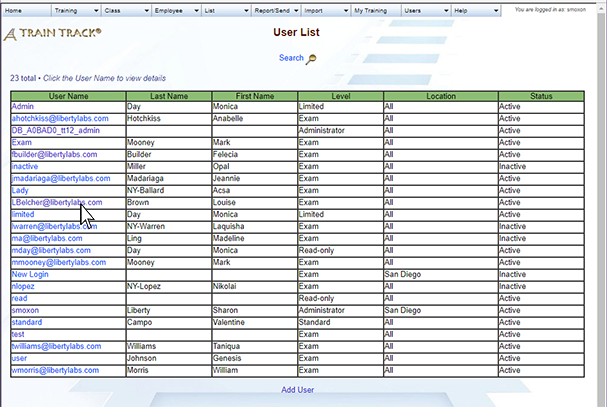Select the Madariaga last name cell
The width and height of the screenshot is (607, 407).
click(x=169, y=179)
